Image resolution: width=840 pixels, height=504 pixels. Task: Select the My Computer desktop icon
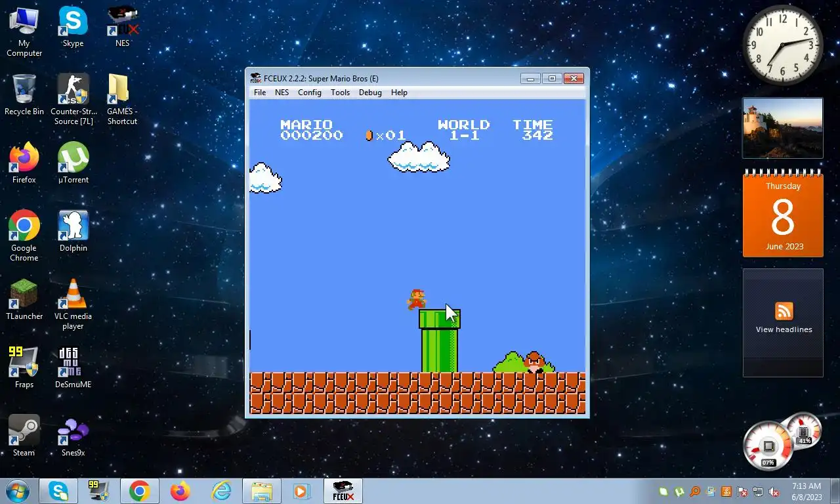point(24,31)
